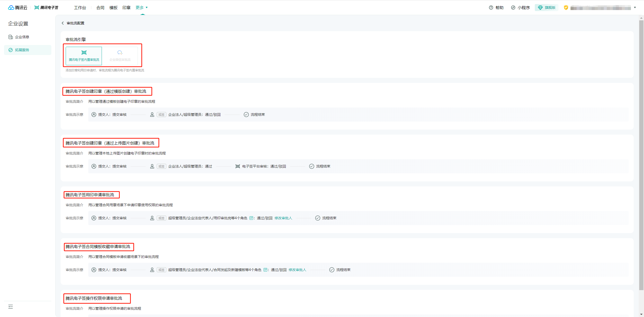Screen dimensions: 644x317
Task: Click submitter icon in 用印申请审批流
Action: [x=94, y=218]
